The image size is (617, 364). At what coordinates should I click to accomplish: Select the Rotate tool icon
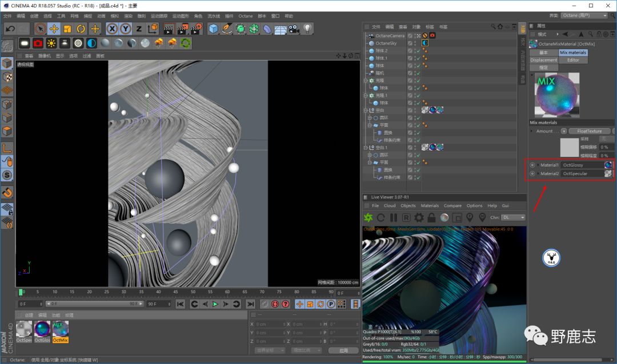81,29
